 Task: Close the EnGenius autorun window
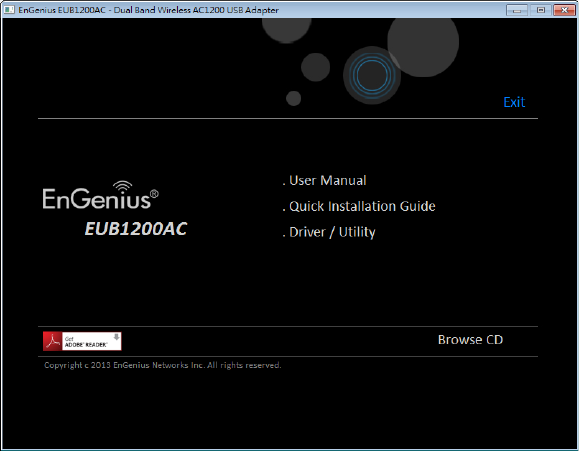(x=565, y=10)
